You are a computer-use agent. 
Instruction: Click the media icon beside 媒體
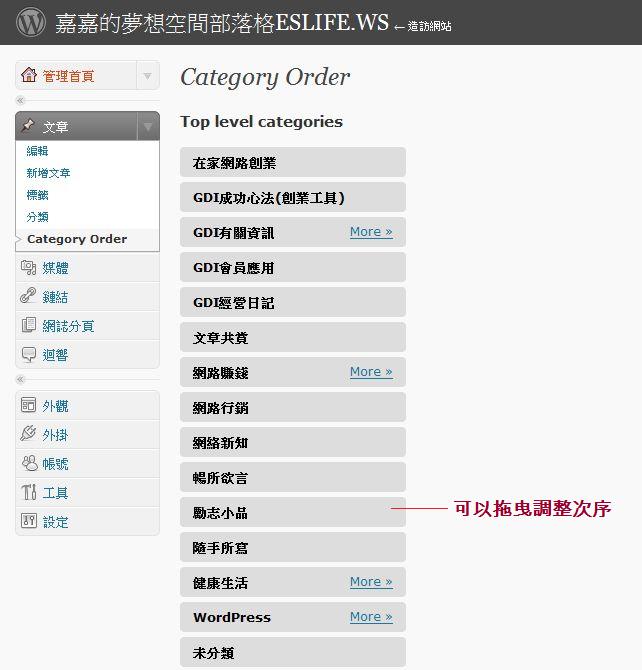tap(28, 267)
